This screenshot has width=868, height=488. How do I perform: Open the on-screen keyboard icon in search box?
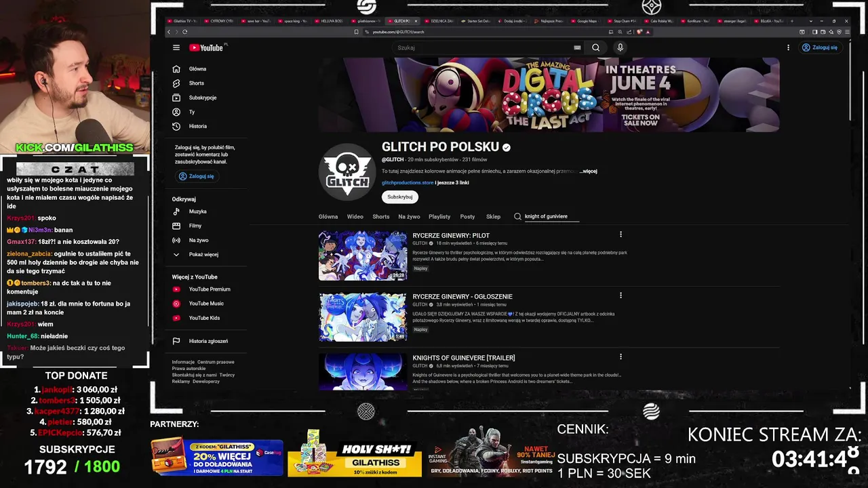coord(577,47)
